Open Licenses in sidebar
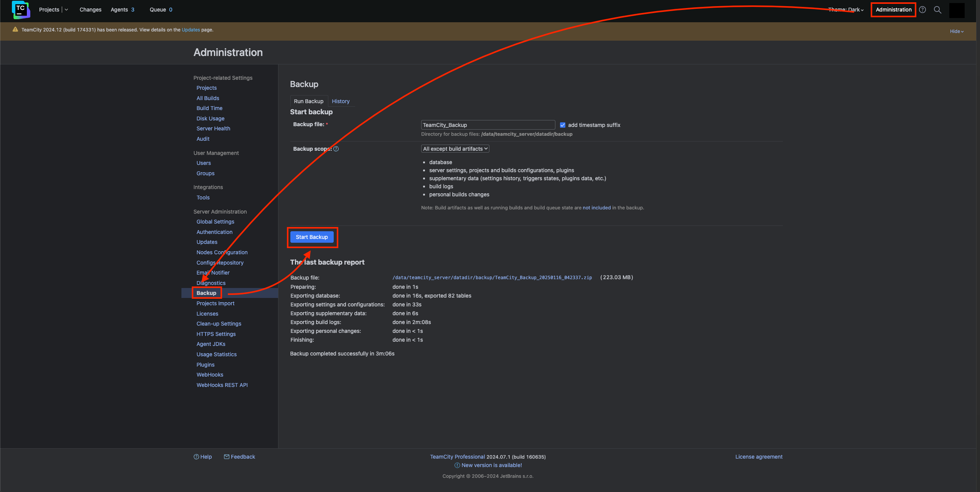Image resolution: width=980 pixels, height=492 pixels. pyautogui.click(x=207, y=314)
